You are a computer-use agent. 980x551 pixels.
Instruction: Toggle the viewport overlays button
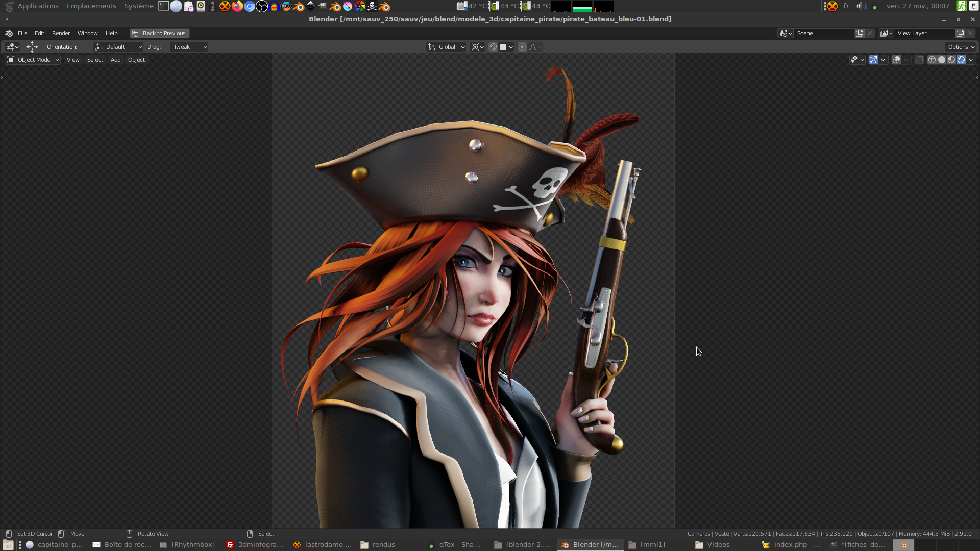(x=896, y=60)
